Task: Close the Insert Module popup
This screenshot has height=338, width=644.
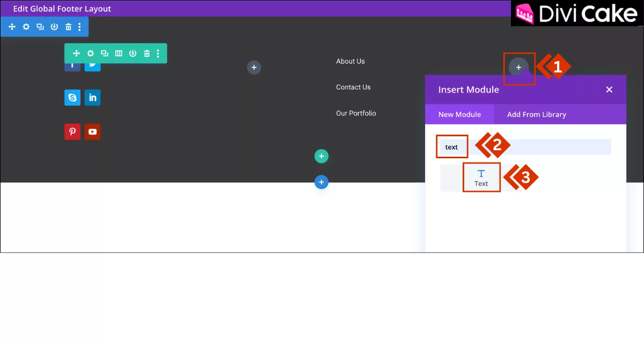Action: point(609,90)
